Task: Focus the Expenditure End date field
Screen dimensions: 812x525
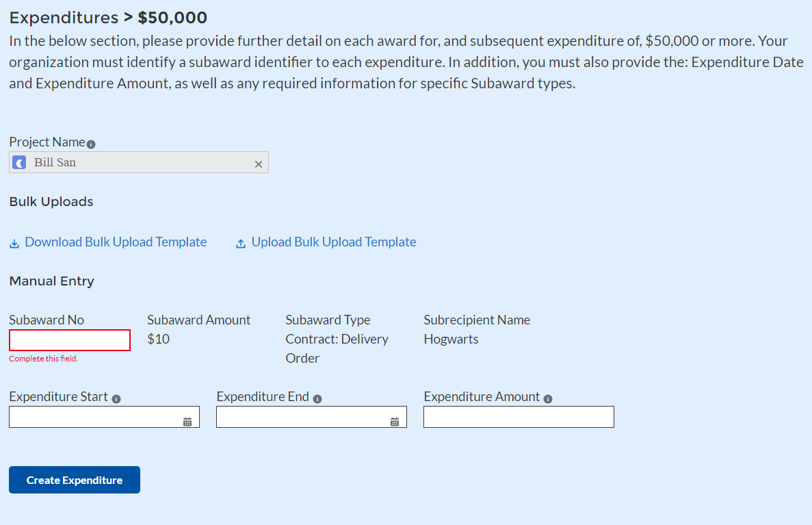Action: click(303, 417)
